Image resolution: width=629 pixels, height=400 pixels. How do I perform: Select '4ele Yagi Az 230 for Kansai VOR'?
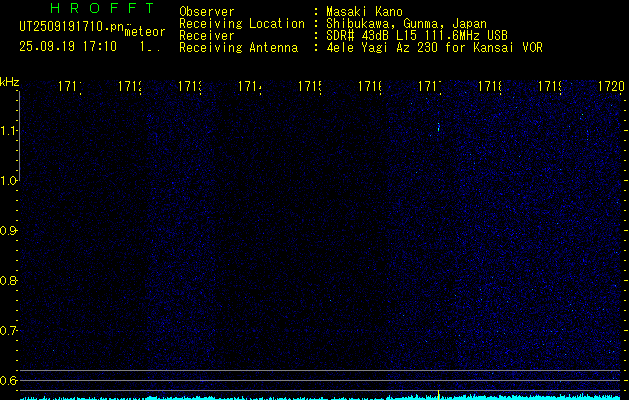point(434,48)
